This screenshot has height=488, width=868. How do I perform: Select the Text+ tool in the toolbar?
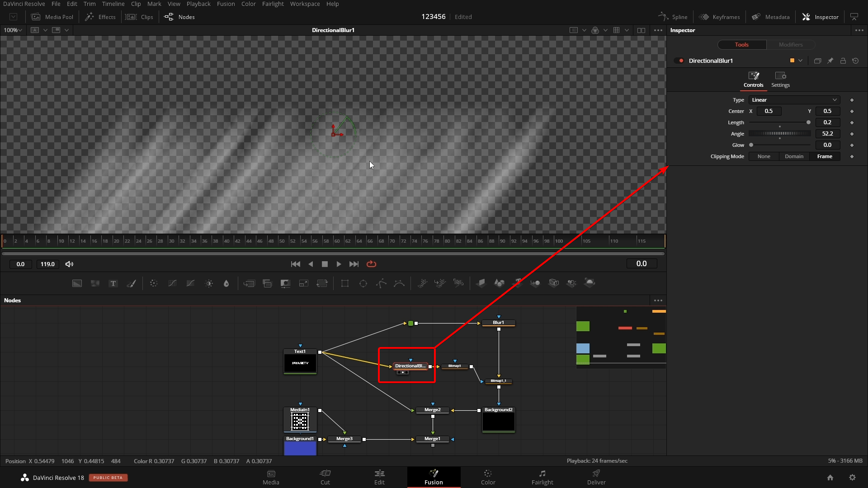(x=113, y=283)
